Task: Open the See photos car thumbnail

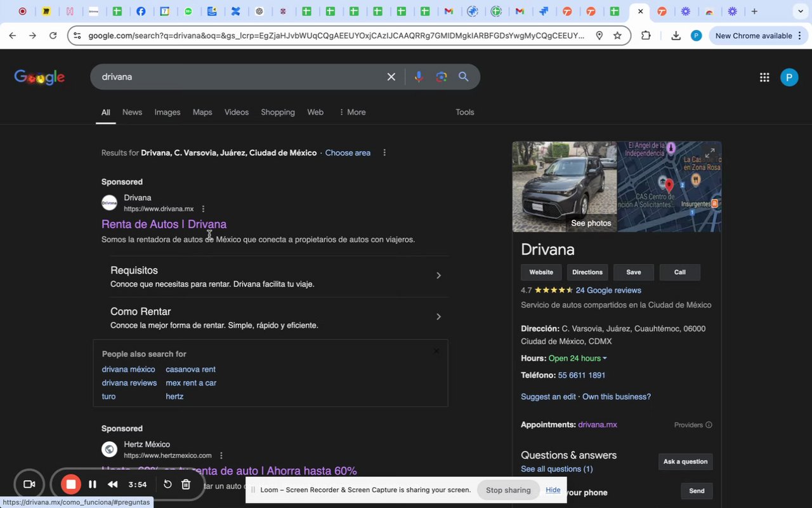Action: 564,187
